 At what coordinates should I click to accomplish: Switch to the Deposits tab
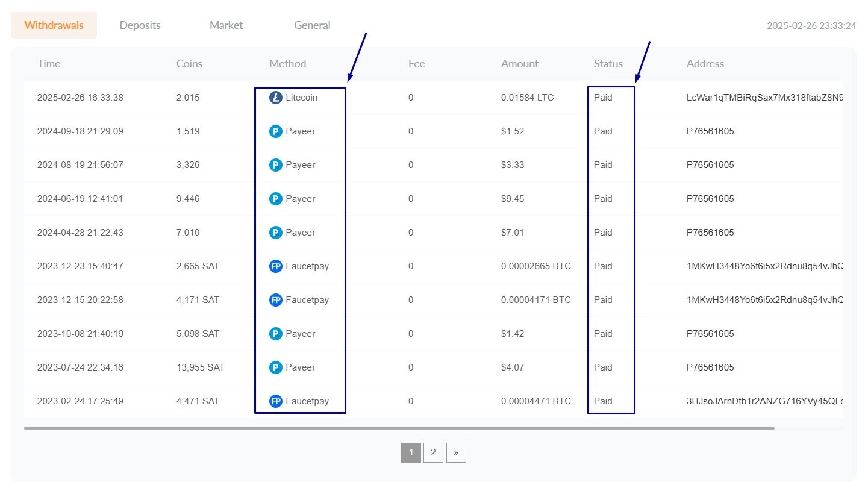coord(140,25)
